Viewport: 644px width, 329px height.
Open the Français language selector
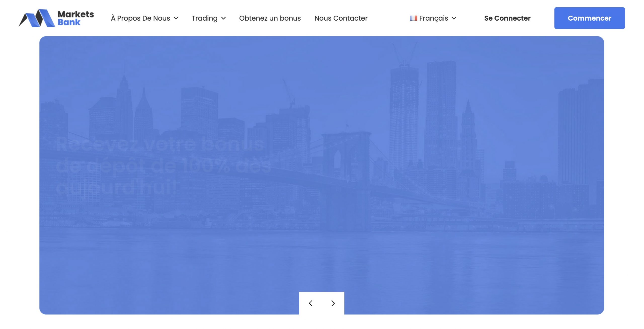(433, 18)
